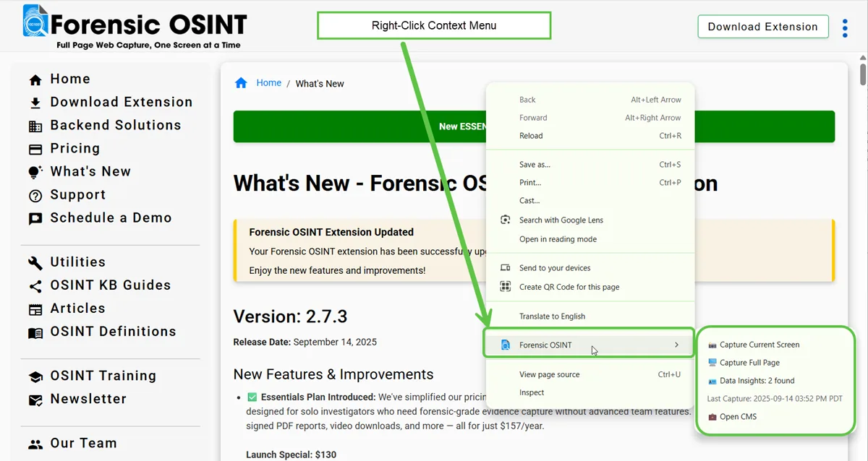Click the OSINT KB Guides share icon
868x461 pixels.
[x=35, y=285]
